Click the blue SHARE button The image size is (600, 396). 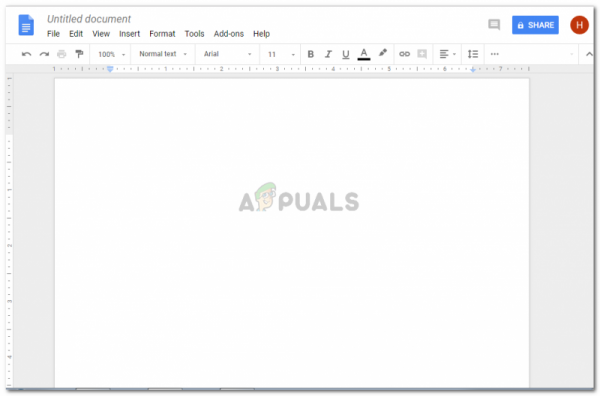tap(535, 25)
